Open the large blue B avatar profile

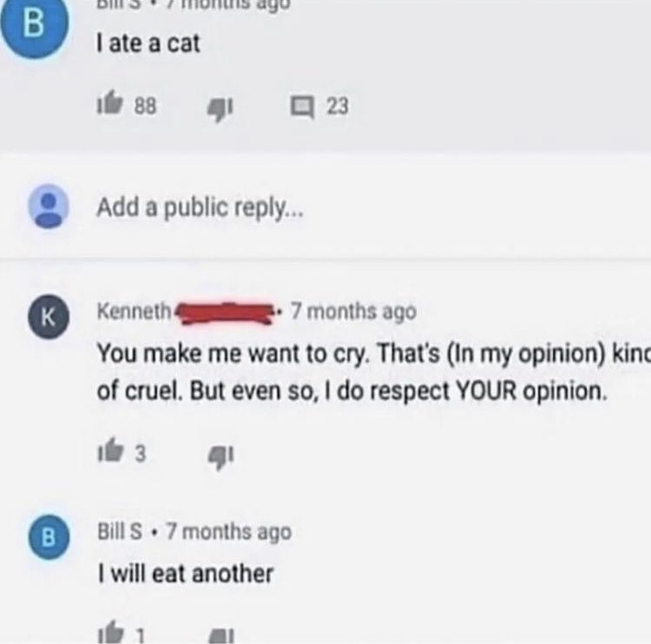(34, 25)
